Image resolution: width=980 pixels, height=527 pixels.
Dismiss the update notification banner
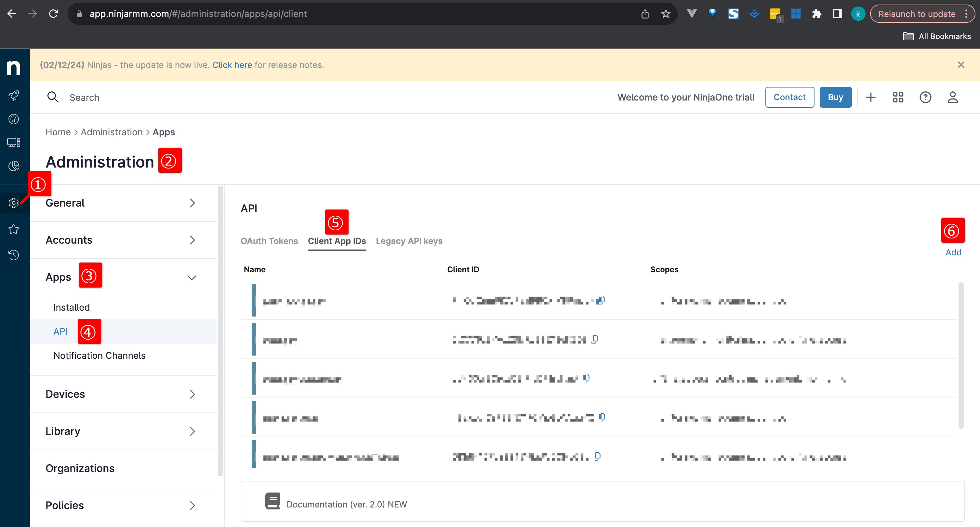point(961,65)
